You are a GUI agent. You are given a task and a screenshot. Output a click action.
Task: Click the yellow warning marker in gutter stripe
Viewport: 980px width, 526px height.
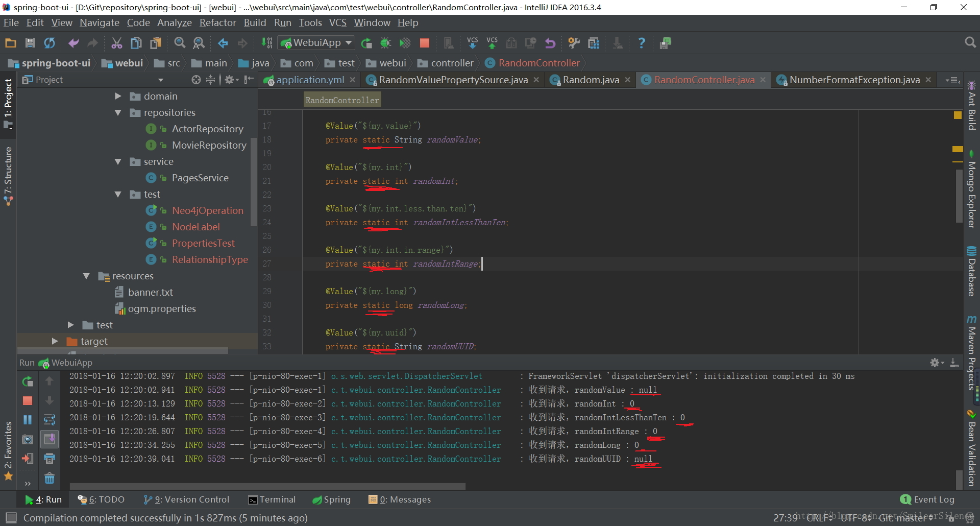958,115
